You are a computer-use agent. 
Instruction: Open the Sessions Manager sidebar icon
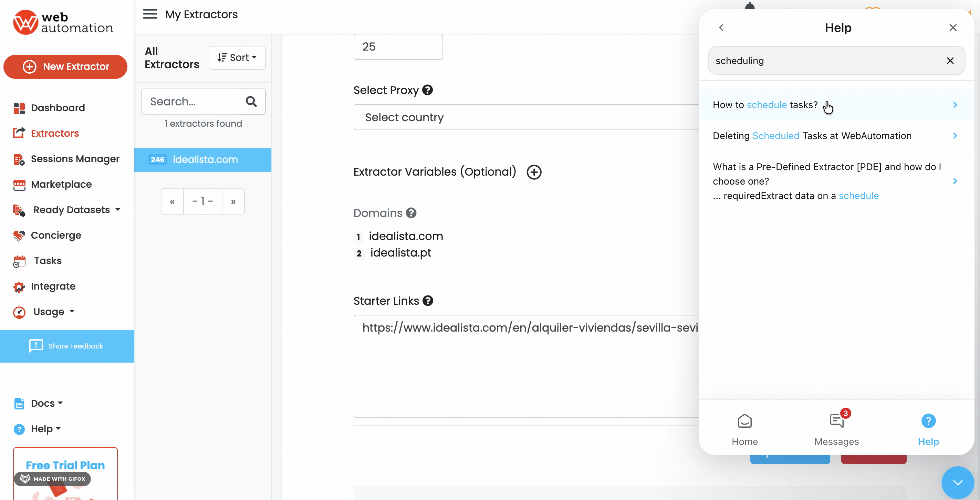tap(19, 159)
